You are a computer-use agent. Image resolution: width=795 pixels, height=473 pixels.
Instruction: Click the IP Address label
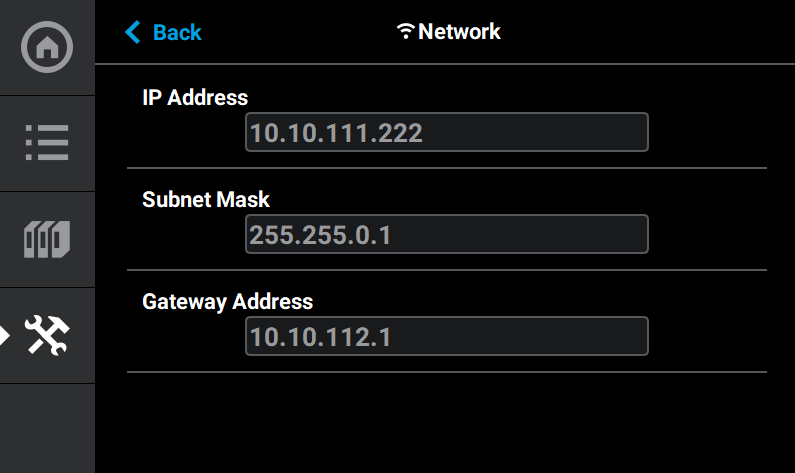[195, 97]
